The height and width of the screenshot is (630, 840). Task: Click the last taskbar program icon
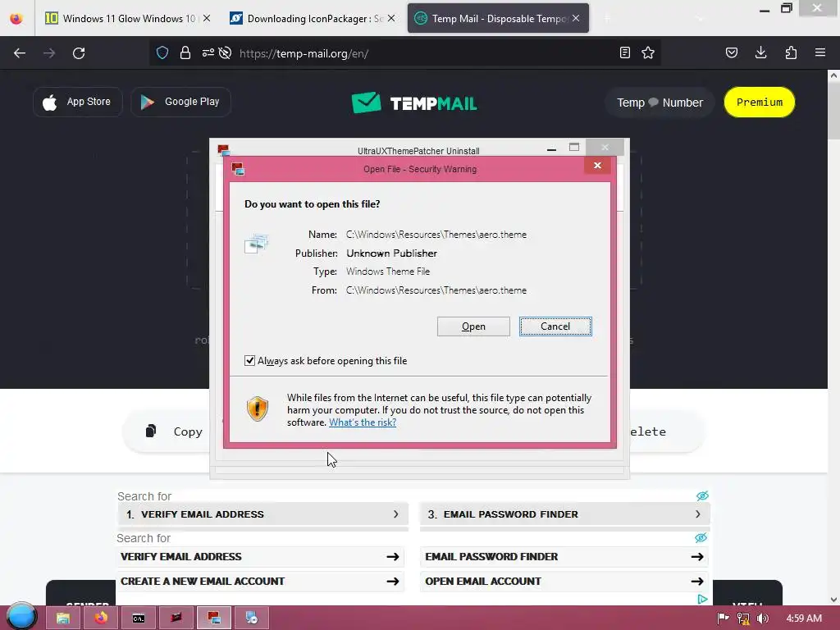252,619
